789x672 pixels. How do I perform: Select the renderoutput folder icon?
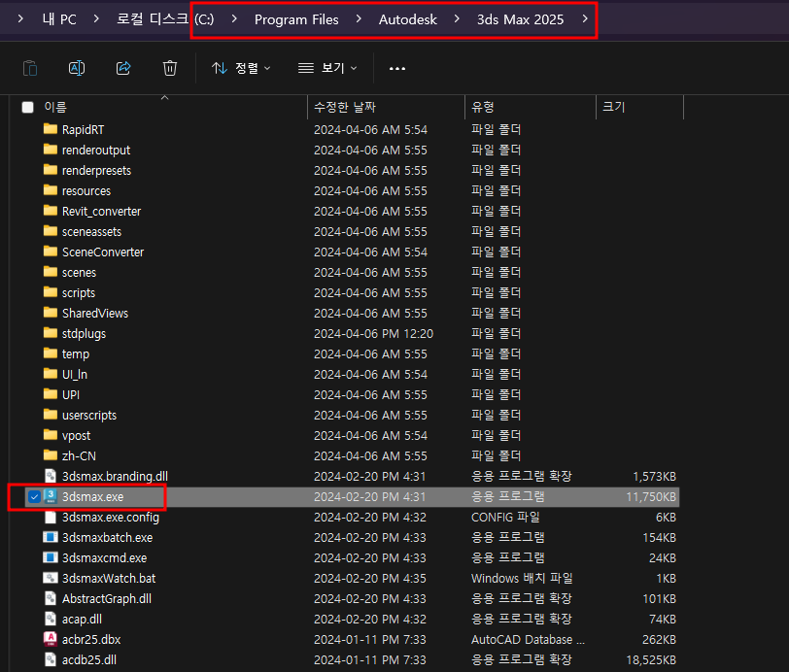pos(51,150)
